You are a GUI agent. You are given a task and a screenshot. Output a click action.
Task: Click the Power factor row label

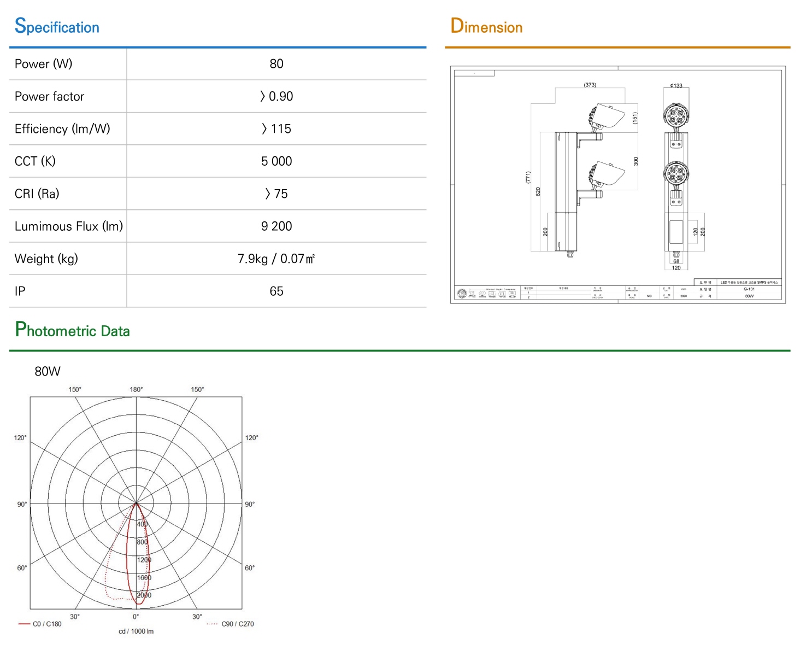(x=49, y=97)
